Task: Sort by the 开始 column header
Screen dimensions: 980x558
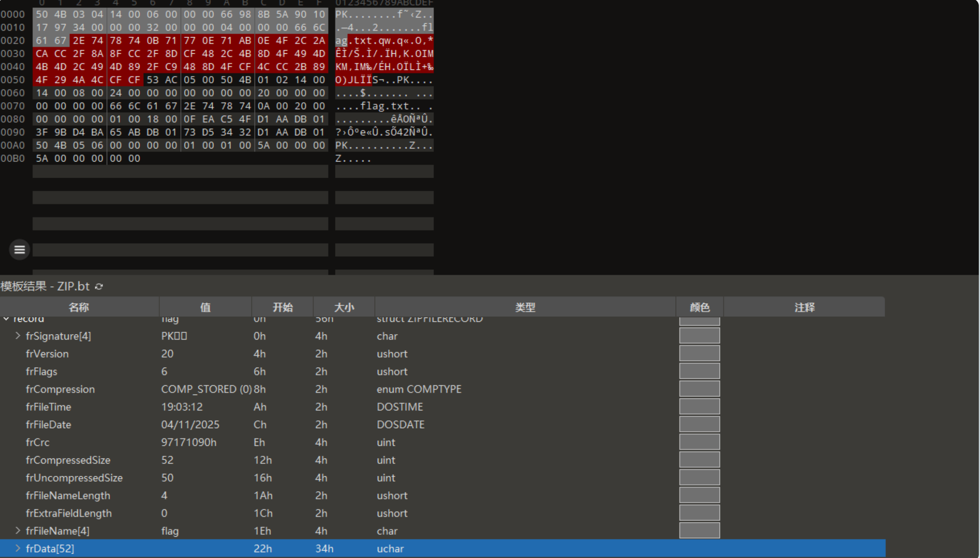Action: tap(283, 307)
